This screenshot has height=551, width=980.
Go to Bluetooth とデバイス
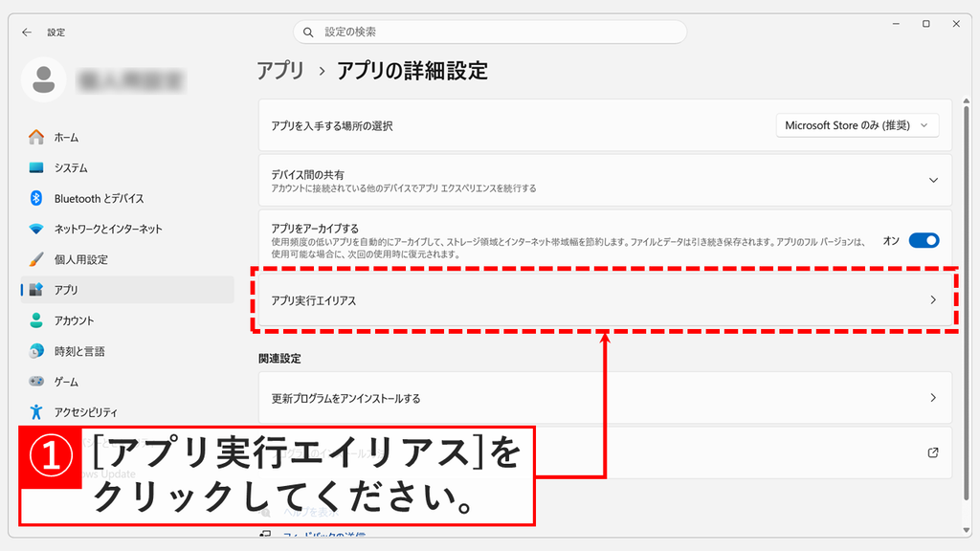click(127, 198)
